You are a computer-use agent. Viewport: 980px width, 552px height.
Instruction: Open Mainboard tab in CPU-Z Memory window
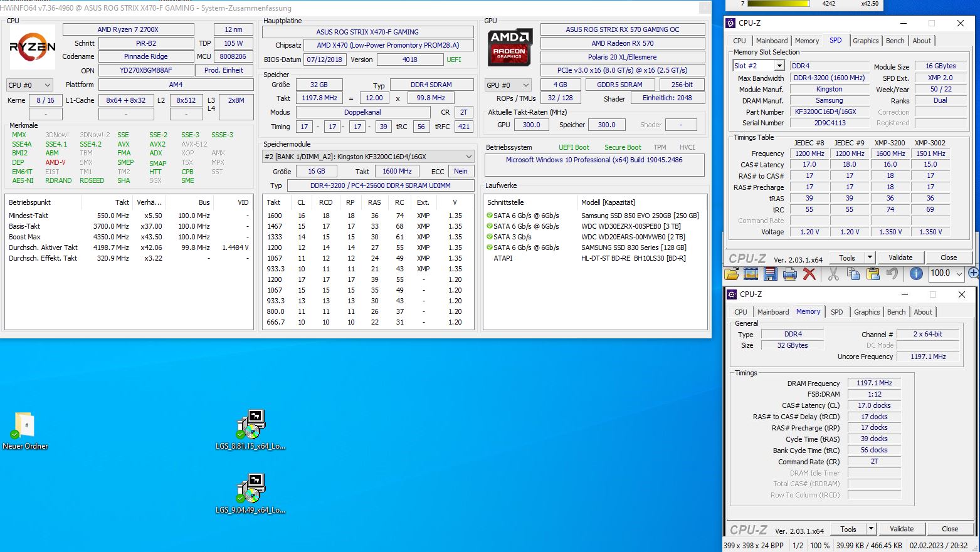(x=772, y=312)
